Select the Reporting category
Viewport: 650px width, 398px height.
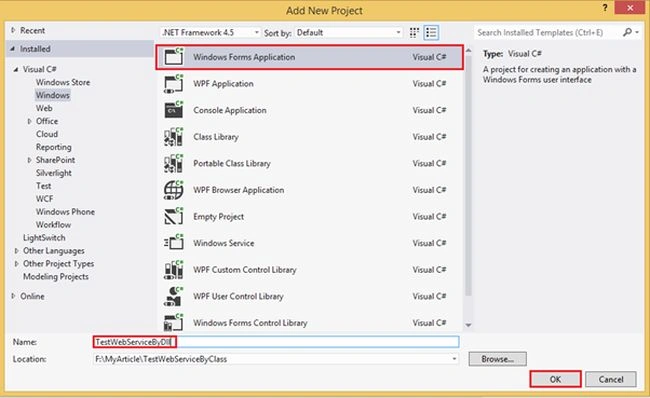(x=53, y=147)
